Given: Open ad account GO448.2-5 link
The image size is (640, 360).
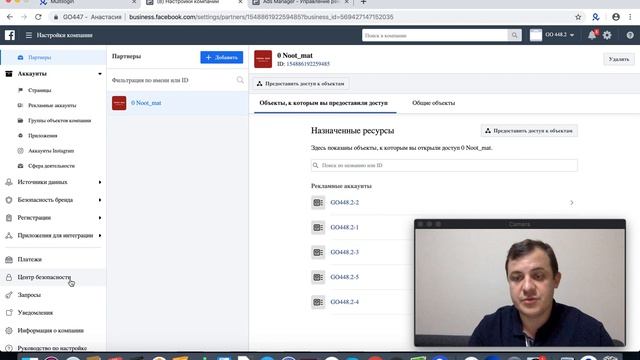Looking at the screenshot, I should pos(344,277).
